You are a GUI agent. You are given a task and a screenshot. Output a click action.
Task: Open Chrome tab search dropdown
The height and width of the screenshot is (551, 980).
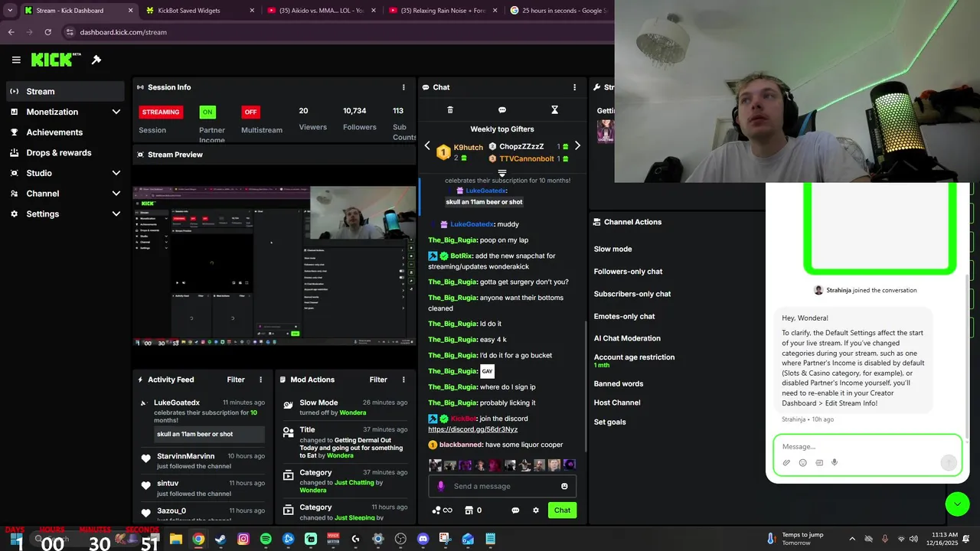click(10, 11)
